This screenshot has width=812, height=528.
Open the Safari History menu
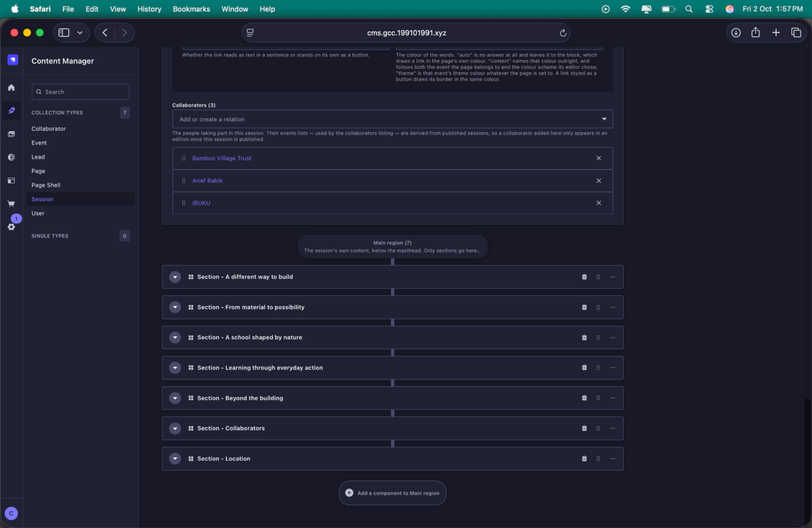pos(149,9)
